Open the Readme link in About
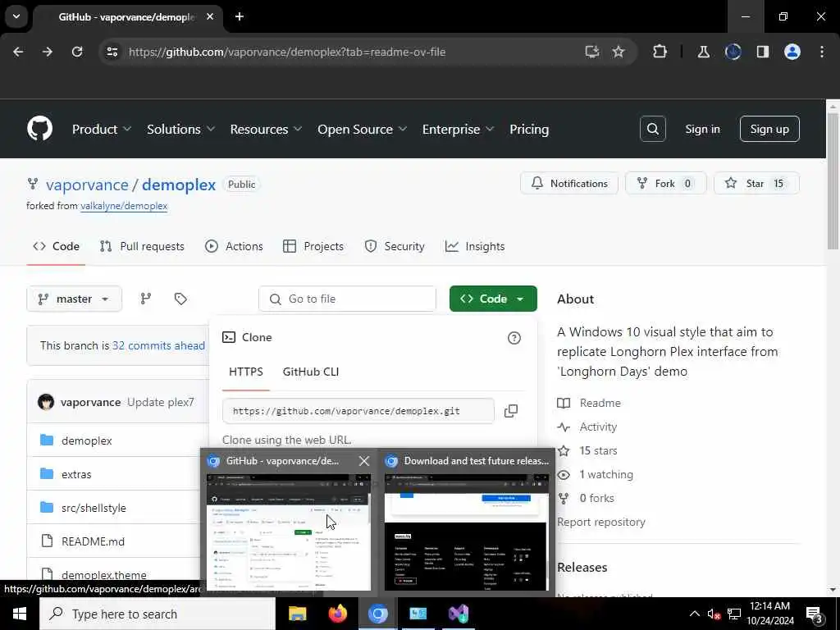Screen dimensions: 840x630 (600, 403)
